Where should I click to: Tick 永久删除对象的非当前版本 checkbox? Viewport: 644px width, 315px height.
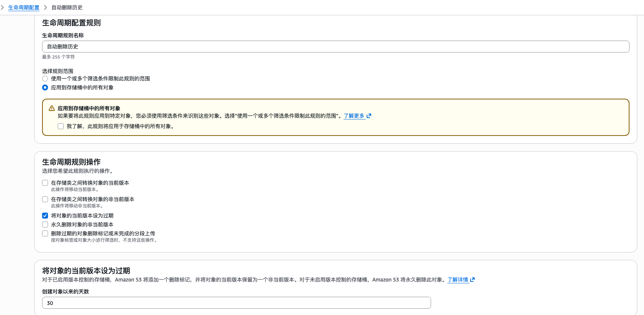click(x=45, y=225)
